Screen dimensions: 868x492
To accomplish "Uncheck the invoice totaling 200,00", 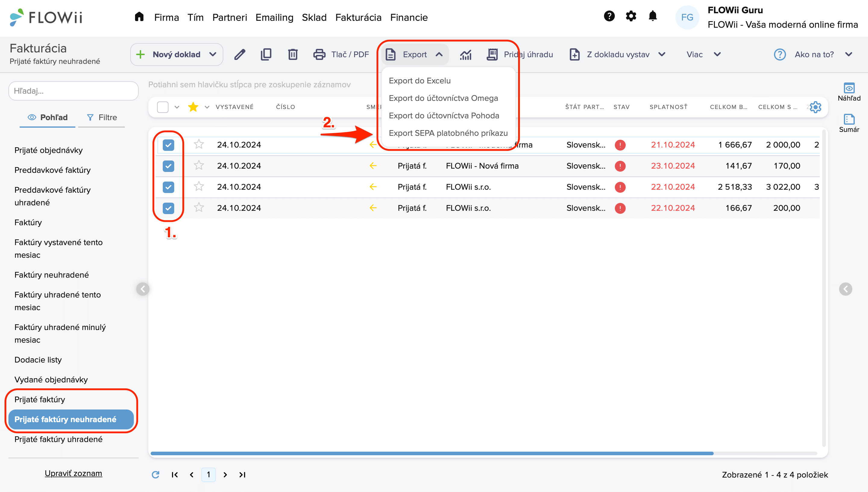I will click(168, 208).
